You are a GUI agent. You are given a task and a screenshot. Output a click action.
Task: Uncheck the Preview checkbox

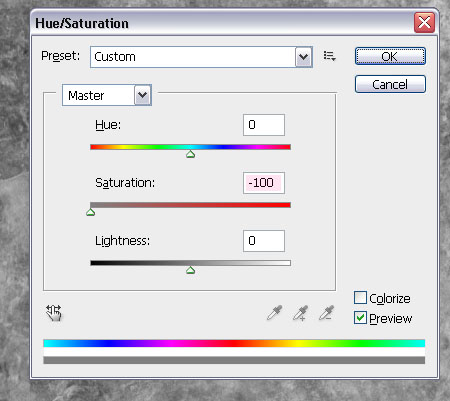(360, 318)
